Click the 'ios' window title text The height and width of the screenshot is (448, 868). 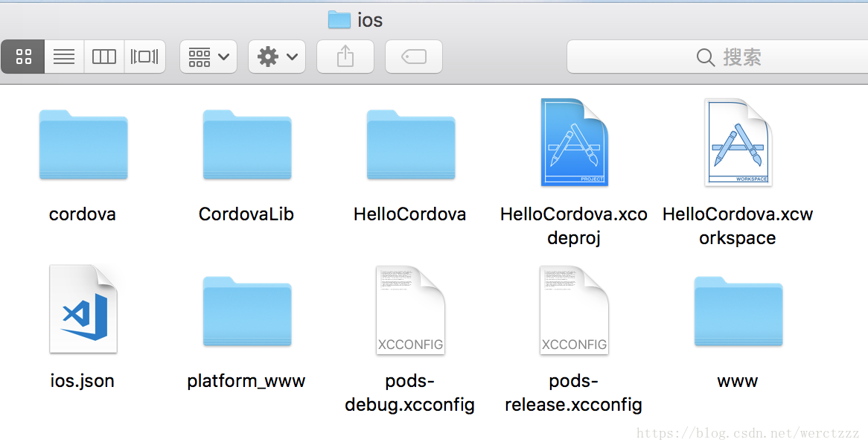[370, 20]
